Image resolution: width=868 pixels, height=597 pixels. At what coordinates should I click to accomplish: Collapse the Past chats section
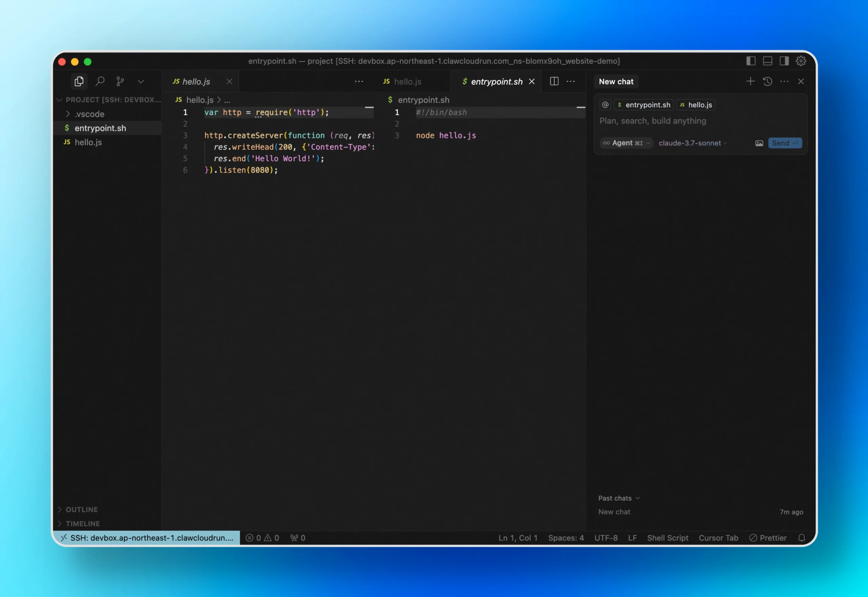619,498
